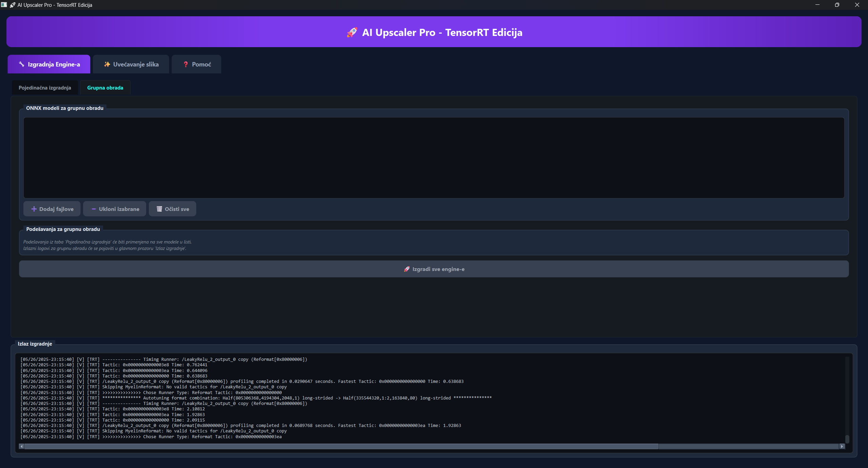868x468 pixels.
Task: Click the sparkles icon on Uvećavanje slika tab
Action: tap(107, 64)
